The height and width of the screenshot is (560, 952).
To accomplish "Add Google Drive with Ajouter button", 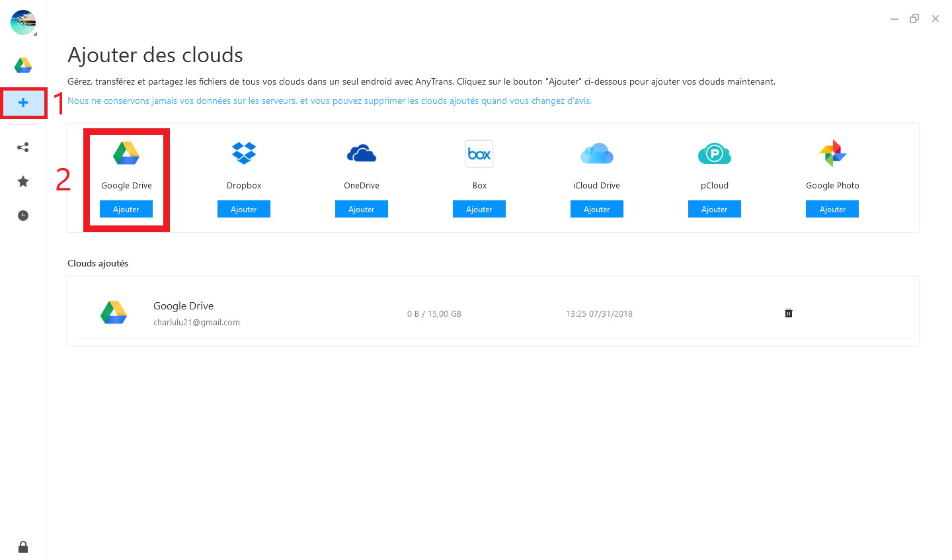I will click(x=126, y=209).
